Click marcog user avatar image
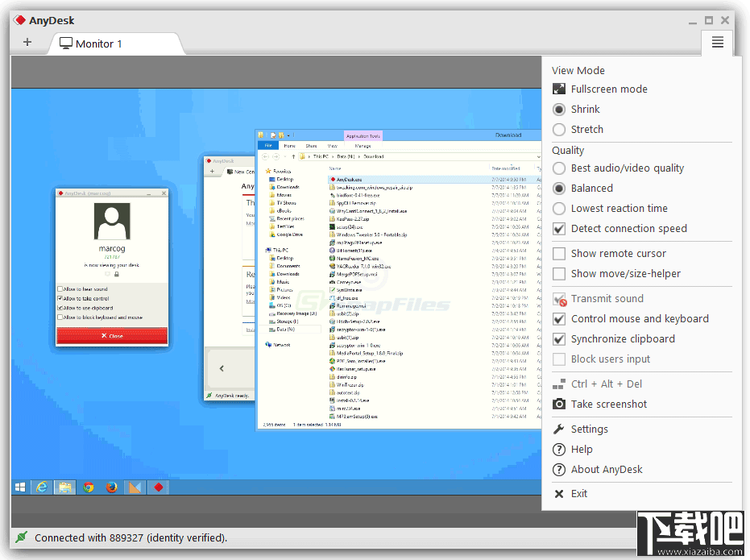 pyautogui.click(x=112, y=221)
